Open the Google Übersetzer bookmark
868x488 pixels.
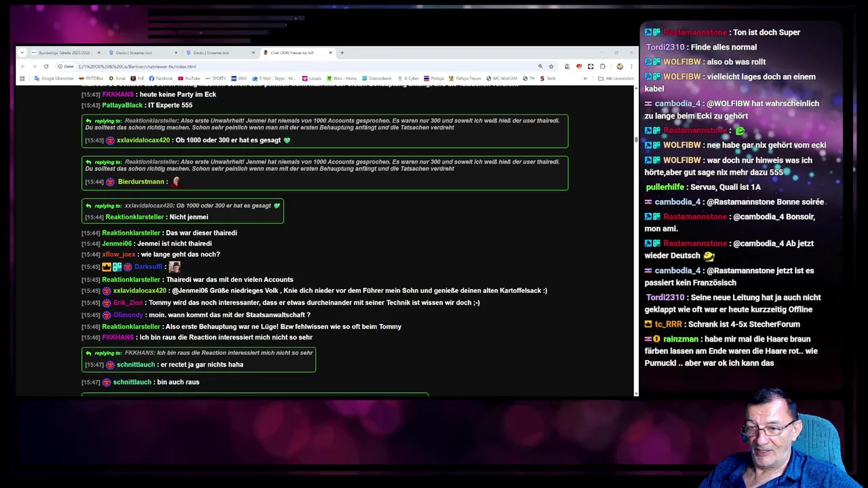pos(54,79)
